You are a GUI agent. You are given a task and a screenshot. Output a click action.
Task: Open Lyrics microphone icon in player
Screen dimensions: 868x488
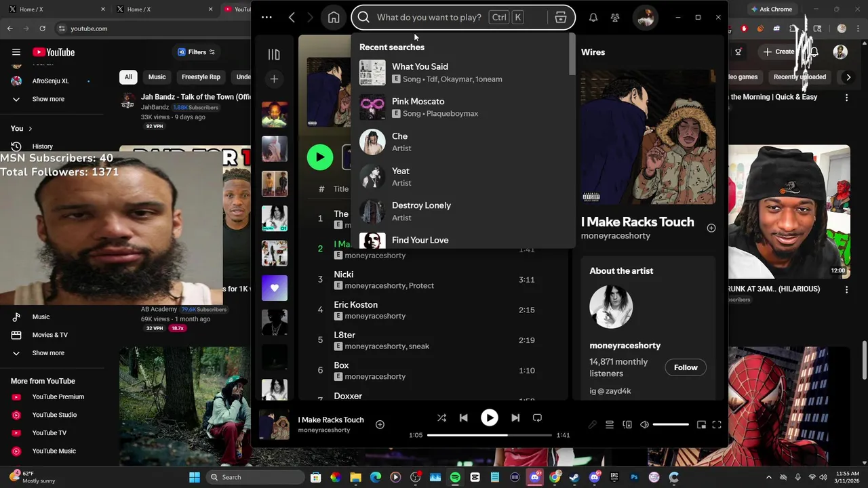click(x=592, y=425)
